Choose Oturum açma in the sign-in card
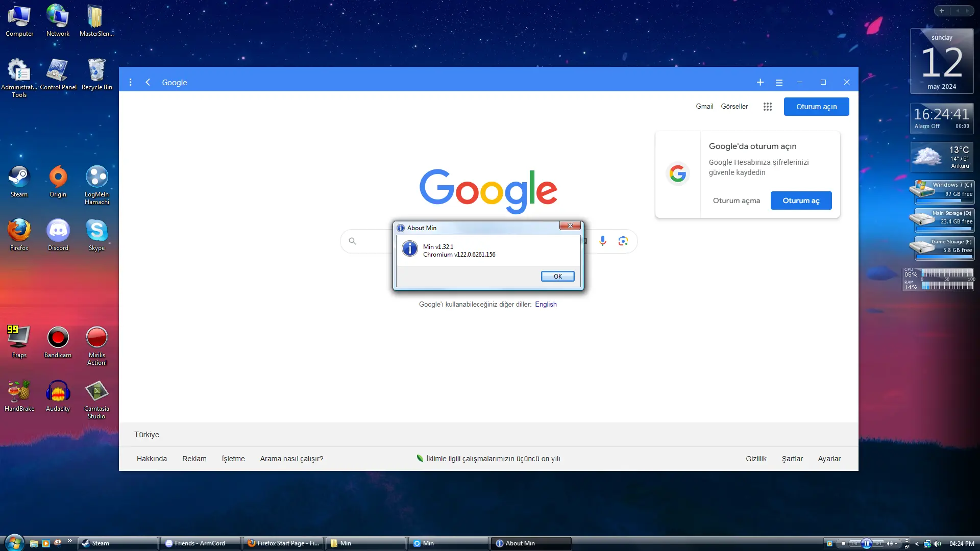Image resolution: width=980 pixels, height=551 pixels. click(x=736, y=201)
